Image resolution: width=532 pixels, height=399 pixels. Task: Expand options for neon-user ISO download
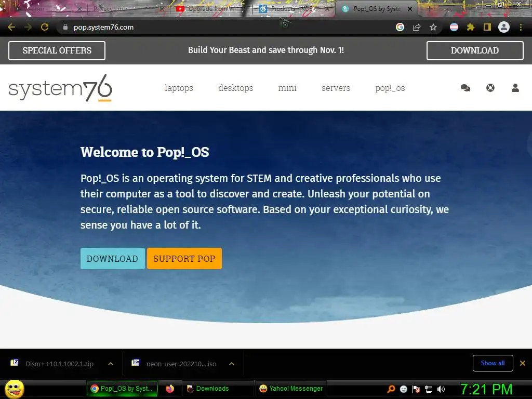click(232, 364)
